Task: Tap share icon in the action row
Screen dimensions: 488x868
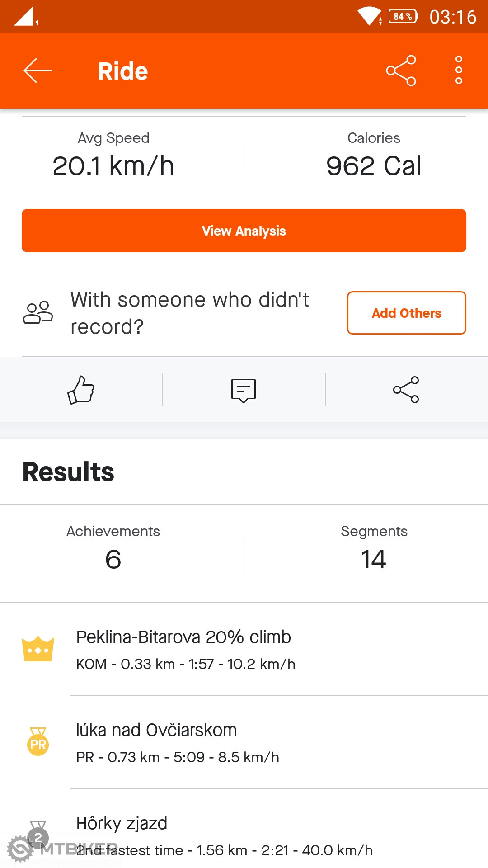Action: pyautogui.click(x=406, y=390)
